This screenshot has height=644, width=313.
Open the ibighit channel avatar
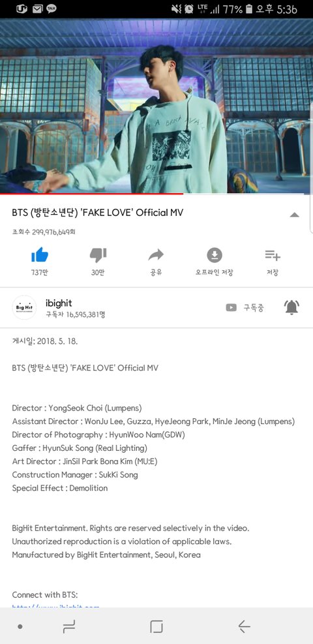coord(25,307)
